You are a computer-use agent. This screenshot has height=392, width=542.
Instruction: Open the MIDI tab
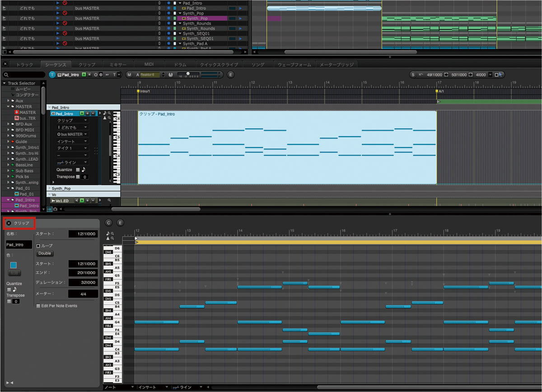tap(150, 65)
